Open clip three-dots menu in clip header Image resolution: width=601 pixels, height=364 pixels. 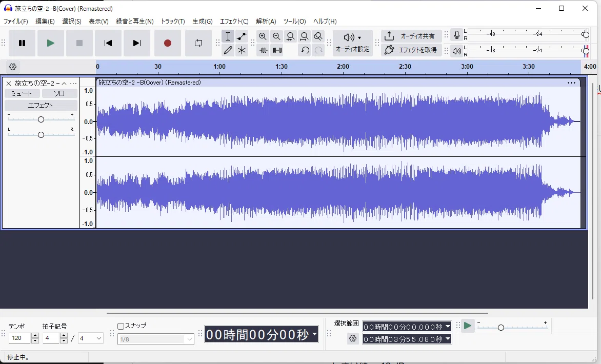click(x=571, y=83)
